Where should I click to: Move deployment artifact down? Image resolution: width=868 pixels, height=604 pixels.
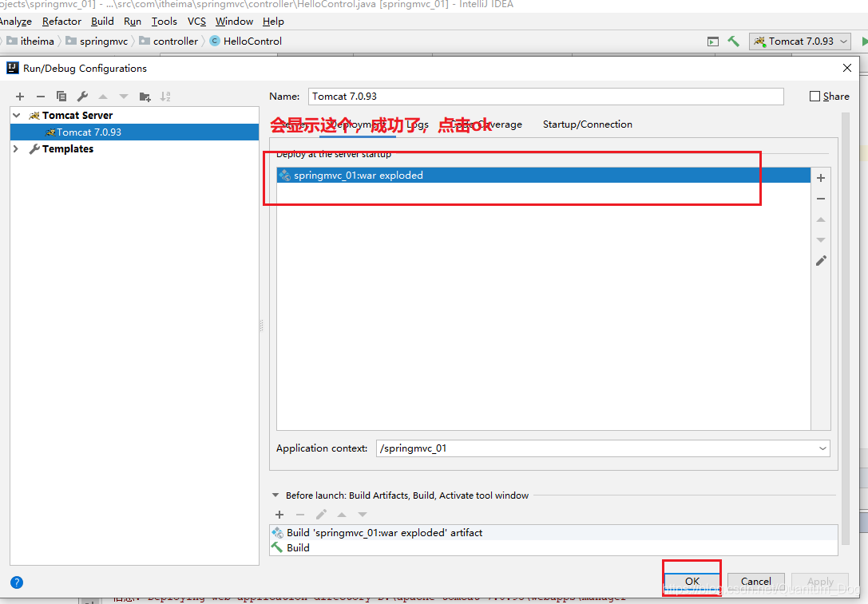point(821,240)
